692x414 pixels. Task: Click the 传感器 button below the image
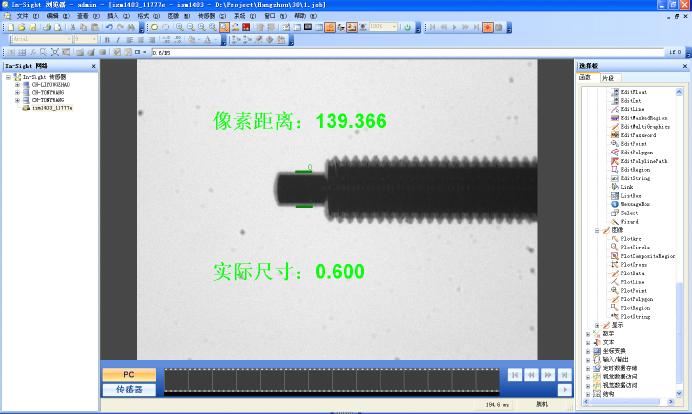pos(129,390)
